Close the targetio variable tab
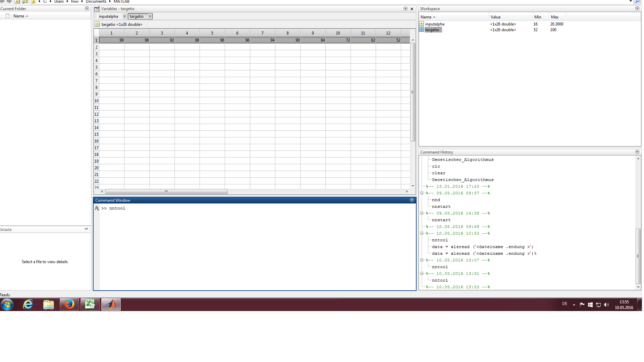This screenshot has width=644, height=362. click(150, 16)
